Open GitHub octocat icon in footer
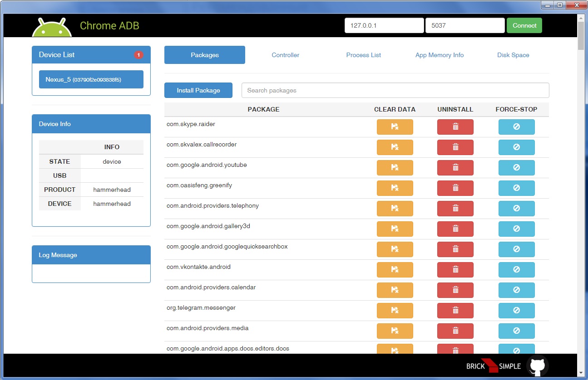The width and height of the screenshot is (588, 380). 538,366
